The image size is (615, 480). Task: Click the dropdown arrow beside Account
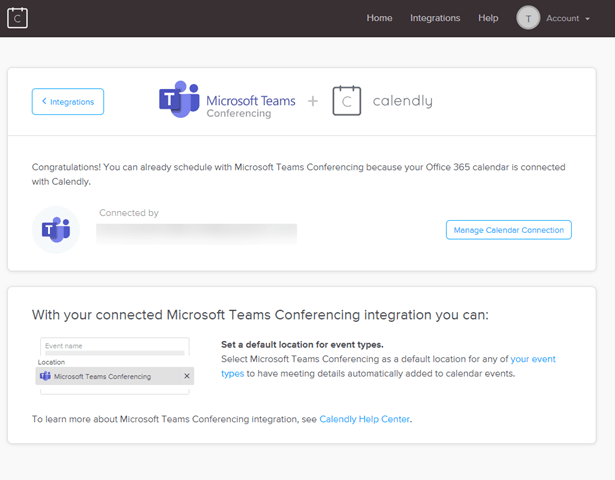(587, 19)
